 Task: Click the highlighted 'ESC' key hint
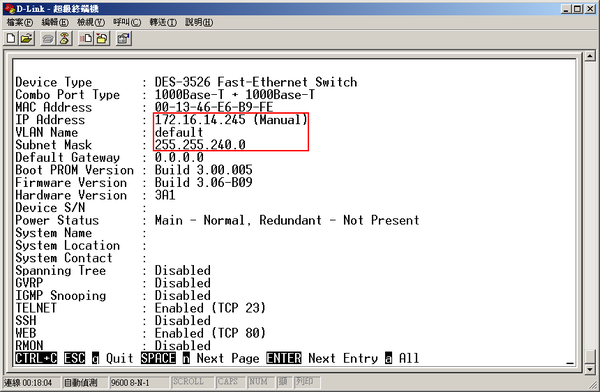click(74, 358)
